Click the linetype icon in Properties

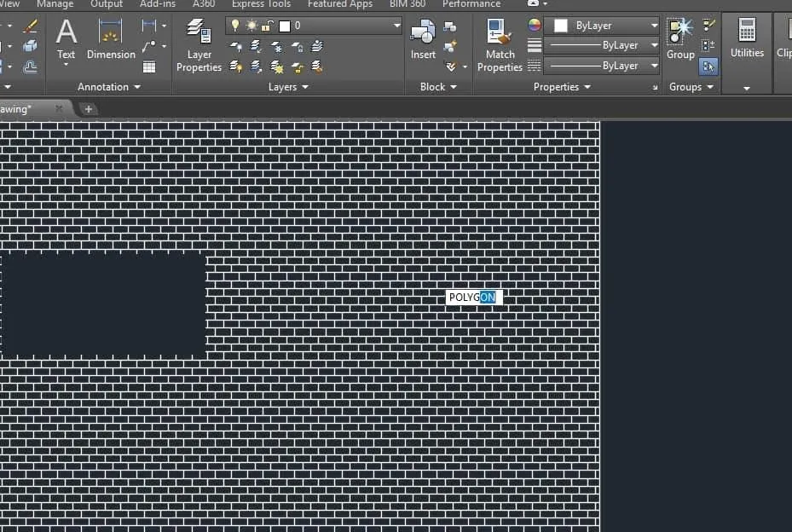[534, 66]
